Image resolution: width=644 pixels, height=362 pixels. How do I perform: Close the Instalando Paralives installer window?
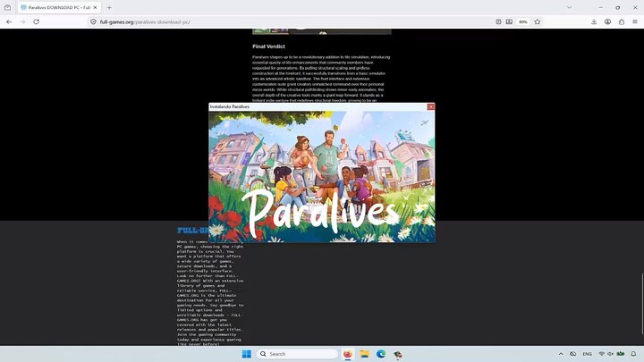coord(430,106)
